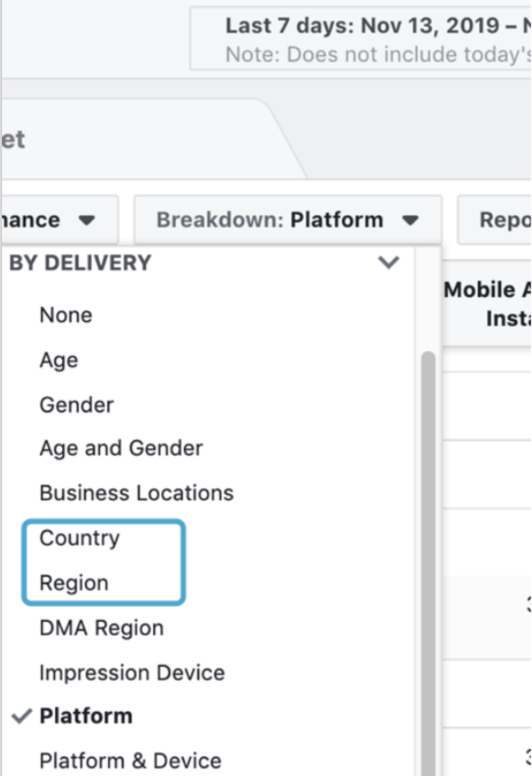Select None breakdown option
The width and height of the screenshot is (532, 776).
[66, 315]
